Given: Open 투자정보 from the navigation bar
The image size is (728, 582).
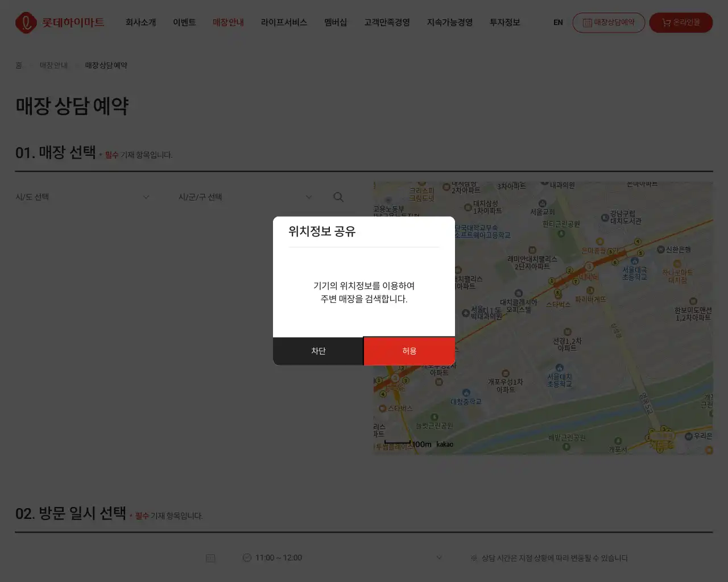Looking at the screenshot, I should [x=504, y=23].
